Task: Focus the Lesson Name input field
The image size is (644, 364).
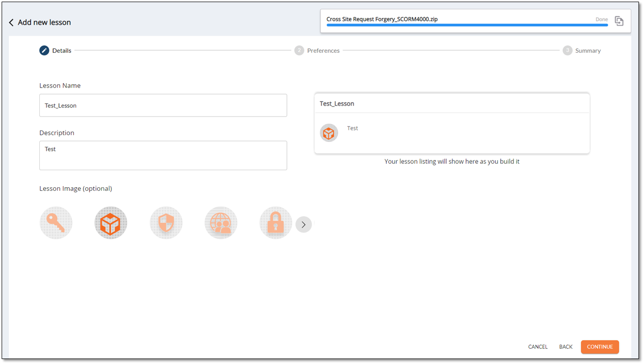Action: tap(163, 106)
